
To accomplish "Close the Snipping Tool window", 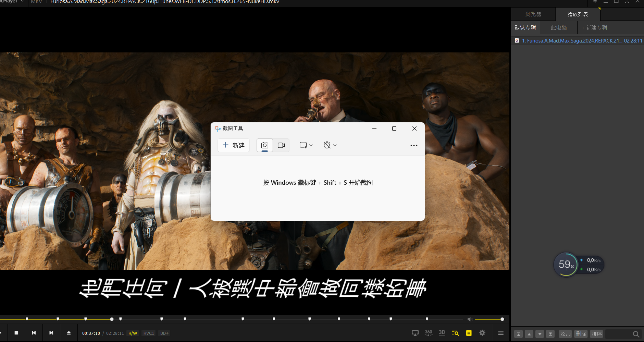I will pos(414,128).
